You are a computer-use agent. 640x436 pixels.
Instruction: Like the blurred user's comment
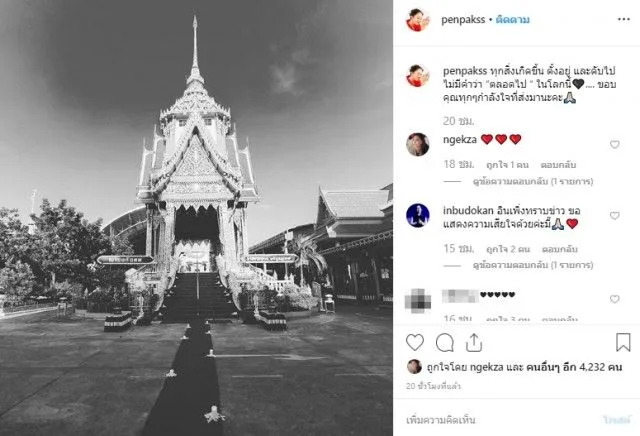pos(615,299)
